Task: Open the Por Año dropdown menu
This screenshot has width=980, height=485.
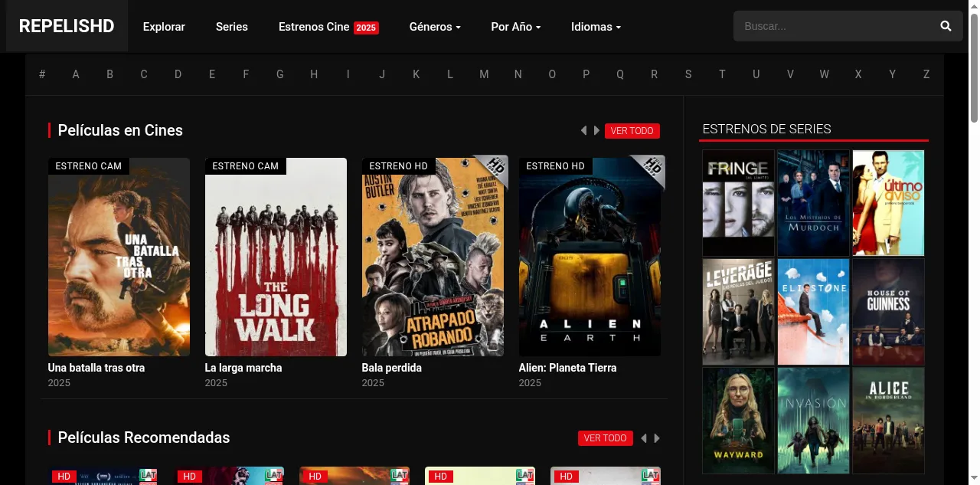Action: [x=516, y=27]
